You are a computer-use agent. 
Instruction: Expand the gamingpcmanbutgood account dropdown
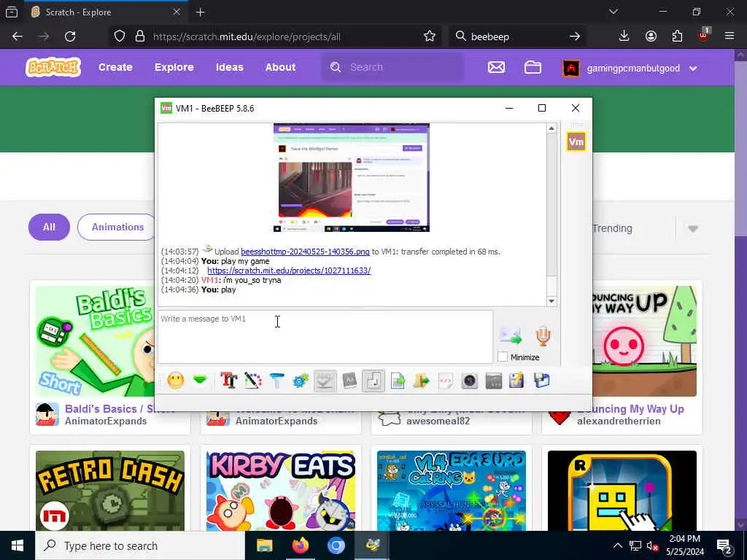coord(630,68)
